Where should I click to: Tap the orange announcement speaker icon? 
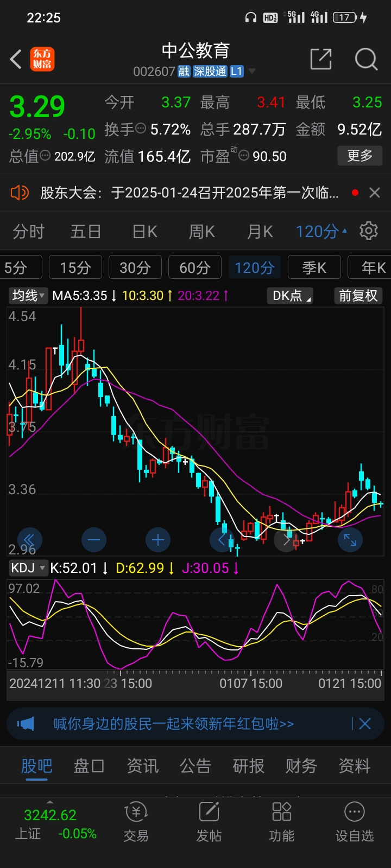[20, 193]
